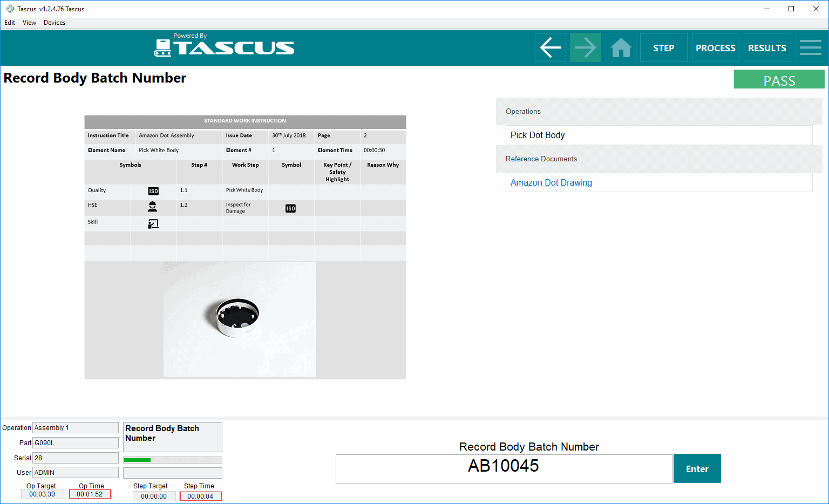
Task: Go back with the left arrow button
Action: click(551, 47)
